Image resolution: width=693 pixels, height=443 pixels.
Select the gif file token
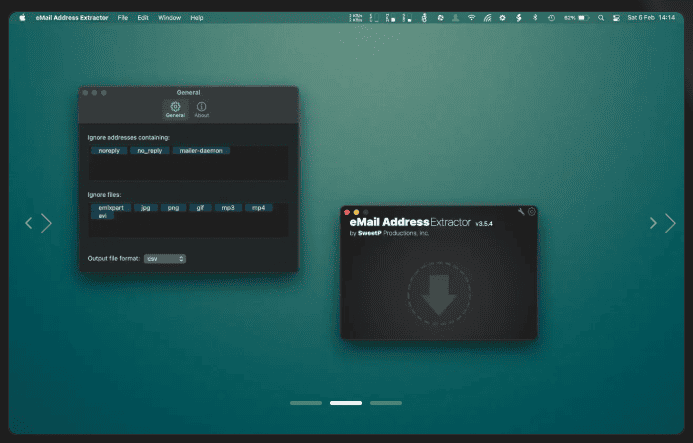(200, 208)
